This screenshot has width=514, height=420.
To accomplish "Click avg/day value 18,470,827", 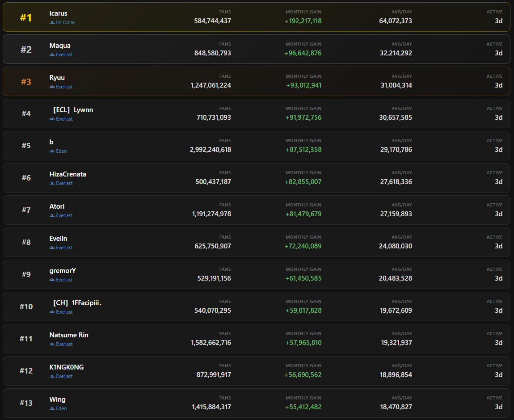I will (396, 407).
